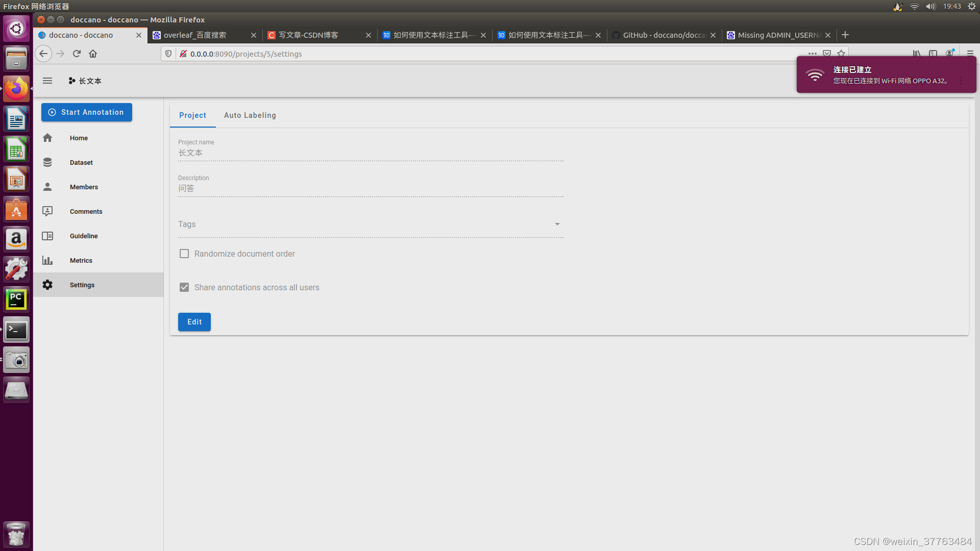Open Dataset via its database icon
980x551 pixels.
[47, 162]
